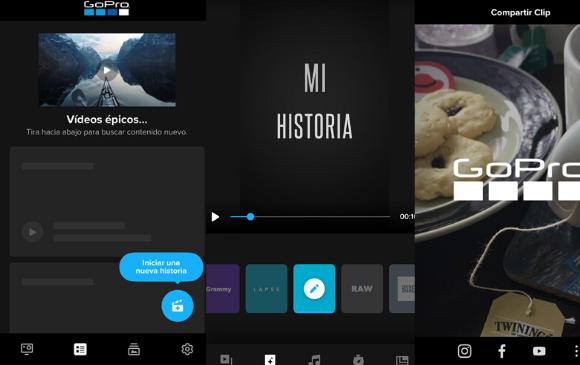Play the kayak featured video thumbnail
The height and width of the screenshot is (365, 580).
[107, 70]
